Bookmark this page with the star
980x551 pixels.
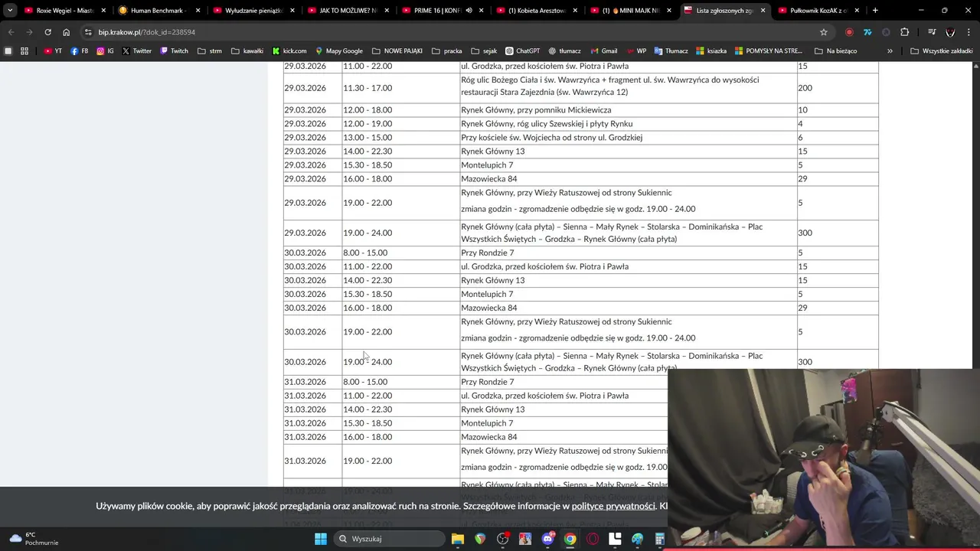coord(824,32)
